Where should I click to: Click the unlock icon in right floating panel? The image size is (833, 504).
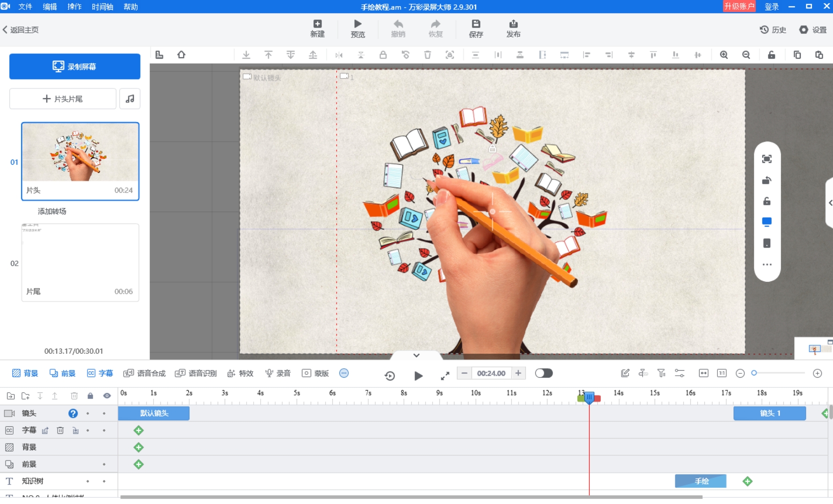[x=767, y=201]
